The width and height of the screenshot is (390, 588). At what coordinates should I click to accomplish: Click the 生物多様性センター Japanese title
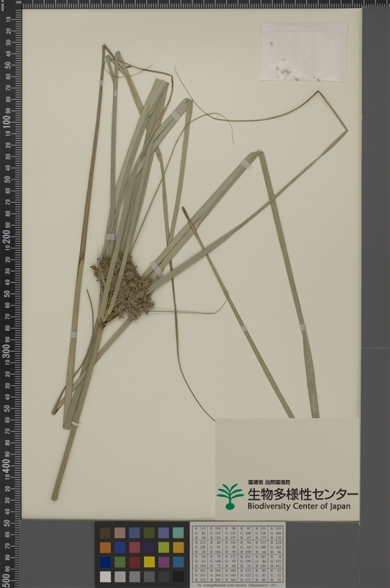coord(303,494)
